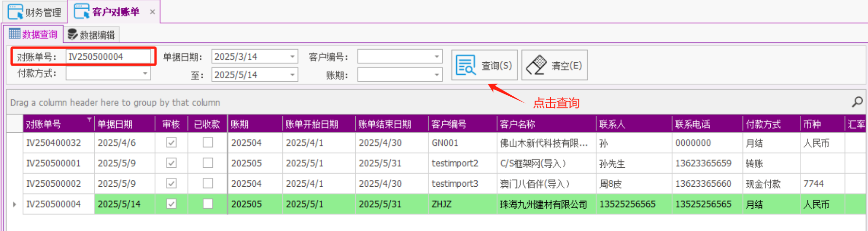
Task: Open the 账期 dropdown
Action: coord(436,75)
